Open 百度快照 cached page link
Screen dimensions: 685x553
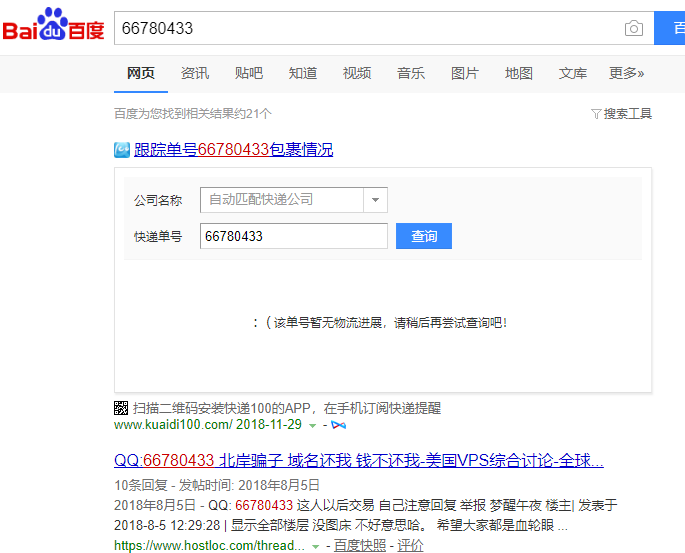[x=360, y=545]
